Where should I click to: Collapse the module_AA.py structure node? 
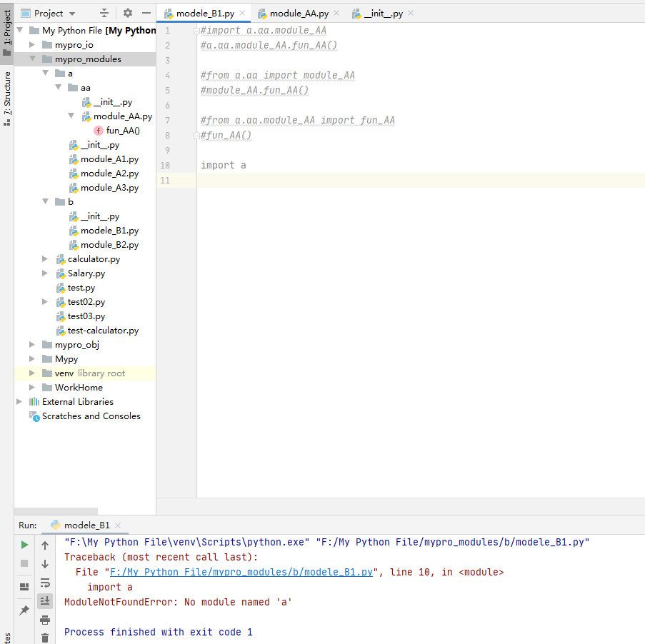click(x=71, y=116)
